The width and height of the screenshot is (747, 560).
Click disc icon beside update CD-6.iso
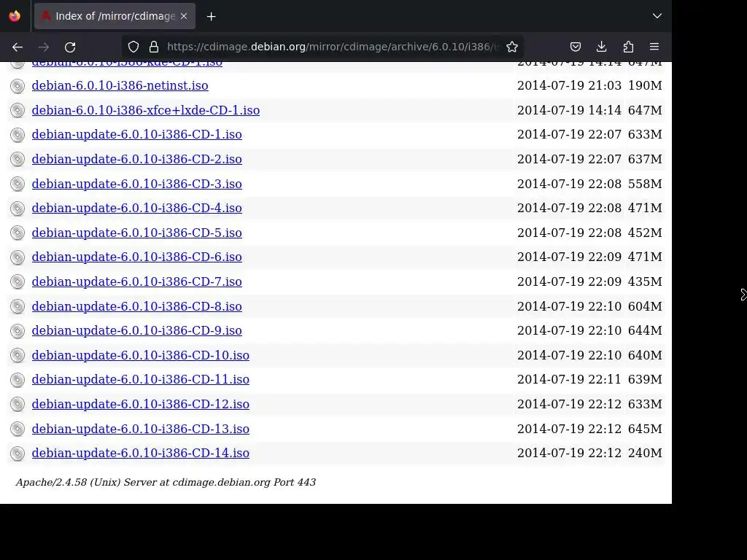coord(18,257)
